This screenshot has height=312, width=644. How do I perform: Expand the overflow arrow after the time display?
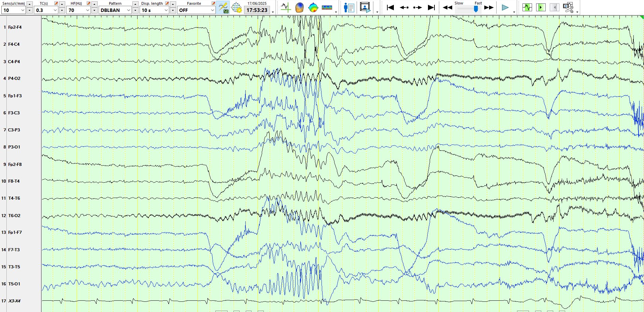(x=273, y=12)
